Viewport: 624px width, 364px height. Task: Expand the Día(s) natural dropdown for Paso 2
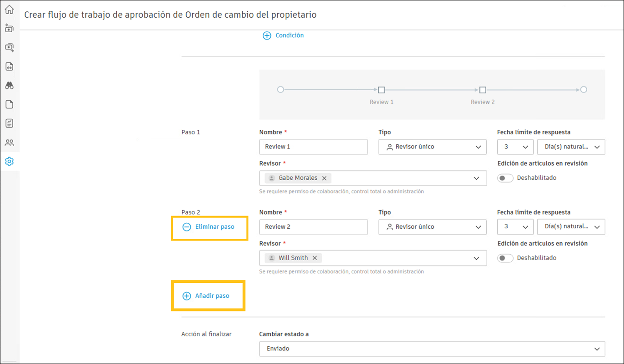click(571, 226)
